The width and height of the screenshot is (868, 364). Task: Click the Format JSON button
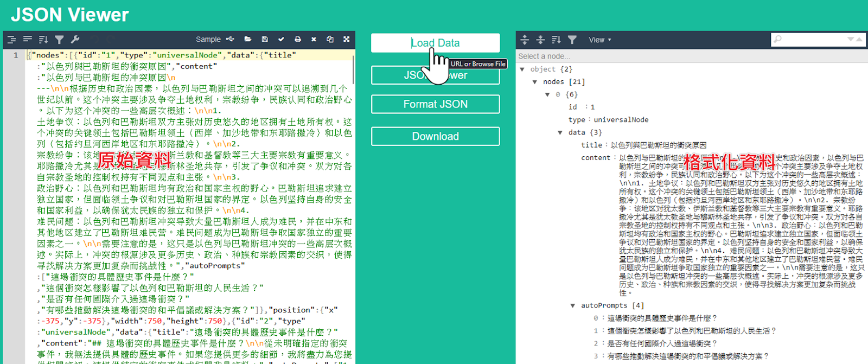(435, 104)
